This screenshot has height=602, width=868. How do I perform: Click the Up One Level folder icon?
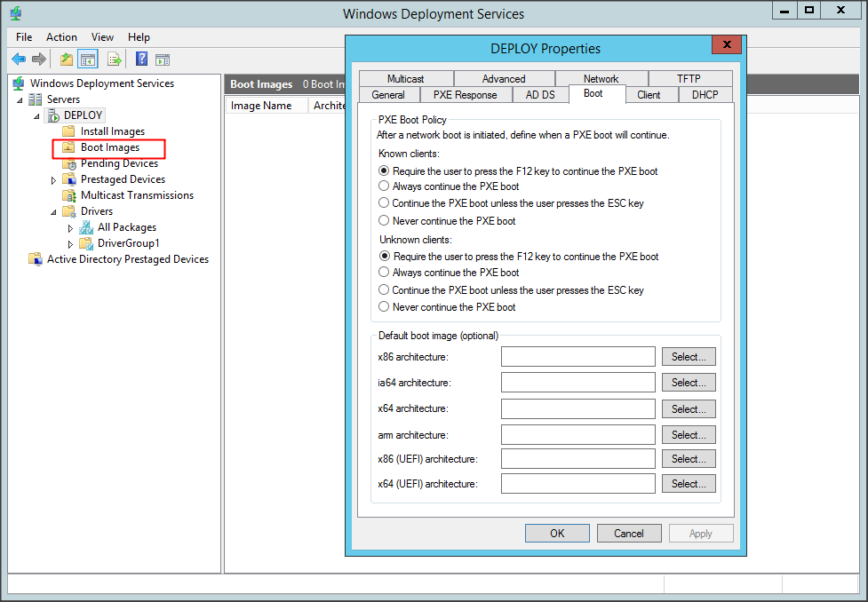(67, 59)
